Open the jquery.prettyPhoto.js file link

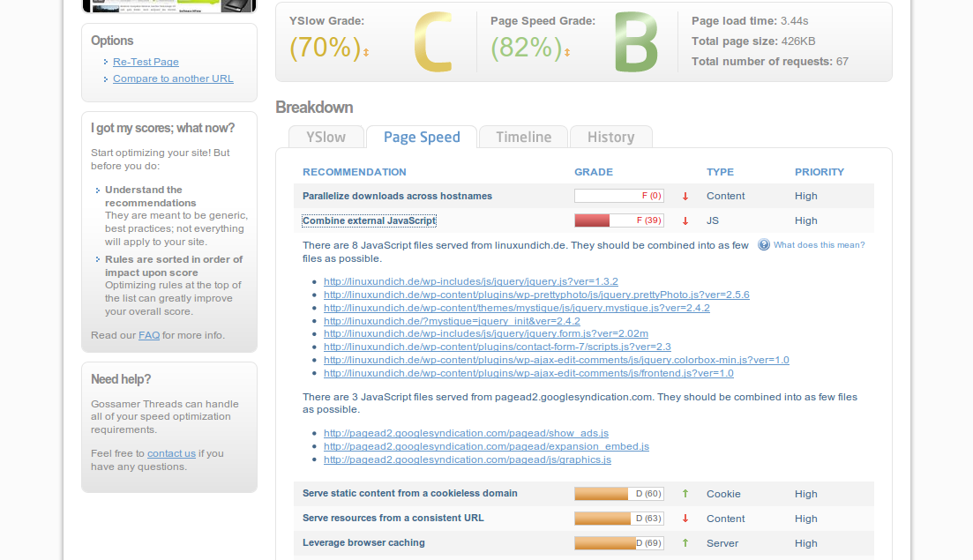pos(536,295)
